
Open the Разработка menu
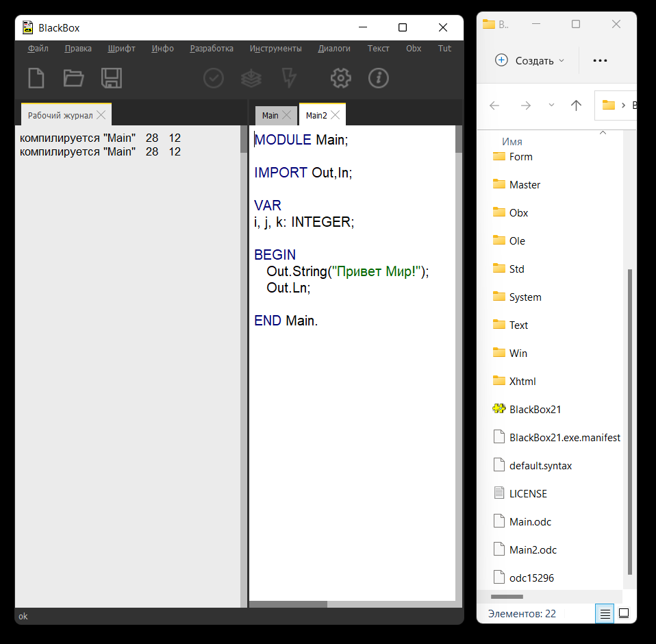(x=212, y=49)
